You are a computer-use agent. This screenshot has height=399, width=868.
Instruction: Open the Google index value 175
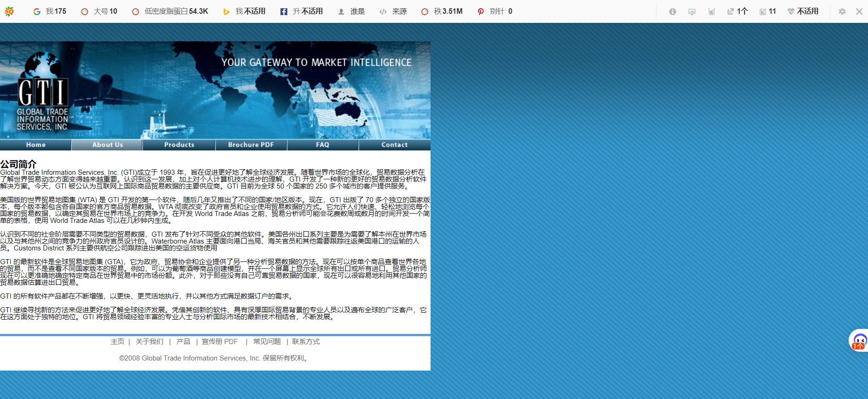pyautogui.click(x=50, y=11)
